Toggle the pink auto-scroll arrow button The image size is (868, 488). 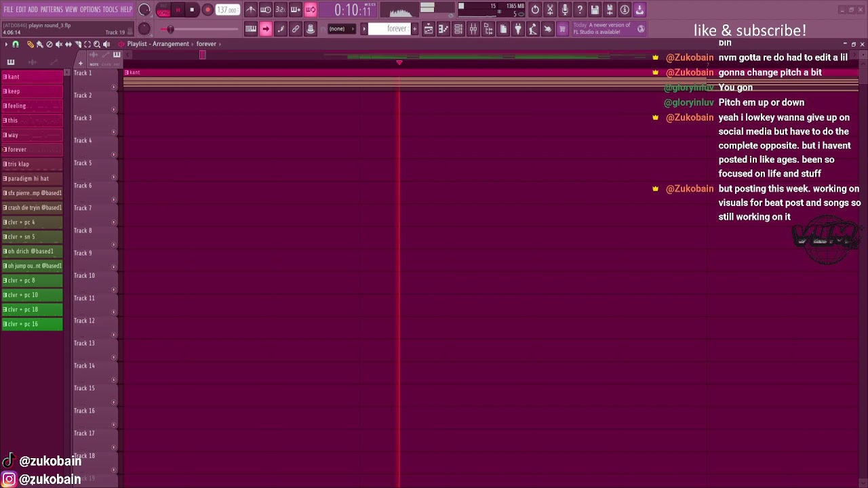tap(266, 28)
